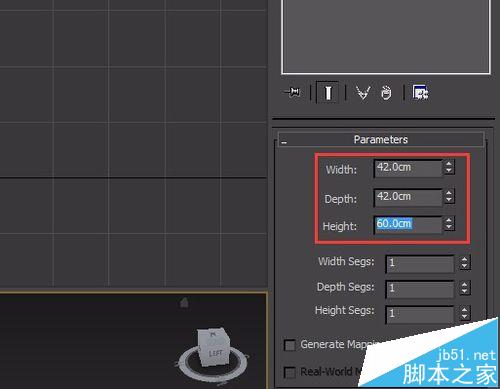Click the Height Segs: label
500x389 pixels.
click(x=344, y=311)
